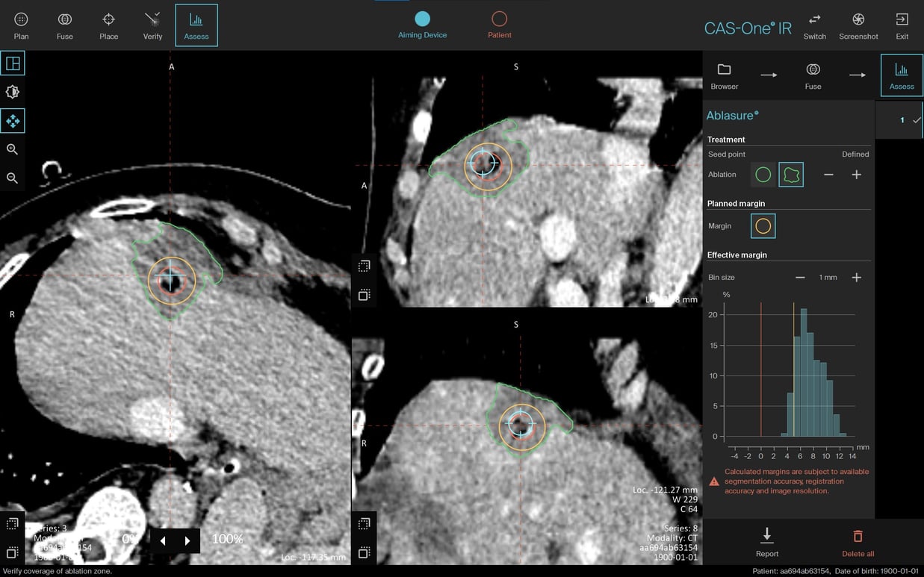Screen dimensions: 924x577
Task: Activate the pan (move) tool
Action: pos(13,120)
